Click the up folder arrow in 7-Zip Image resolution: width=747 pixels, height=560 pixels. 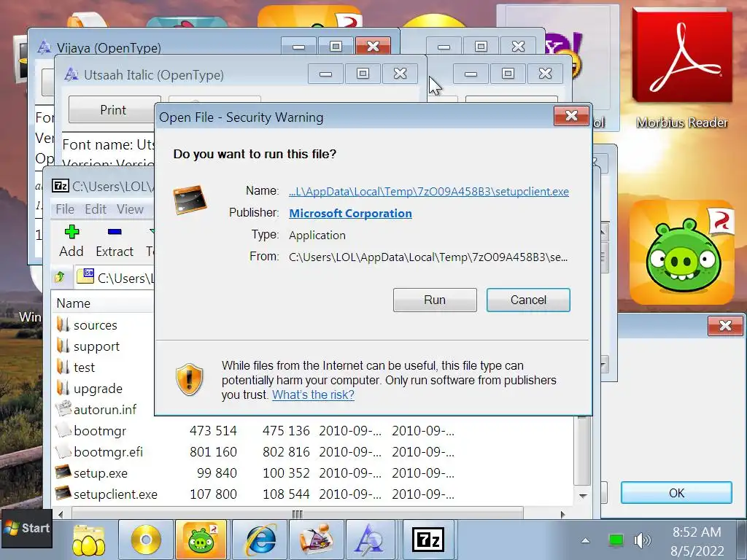point(60,276)
